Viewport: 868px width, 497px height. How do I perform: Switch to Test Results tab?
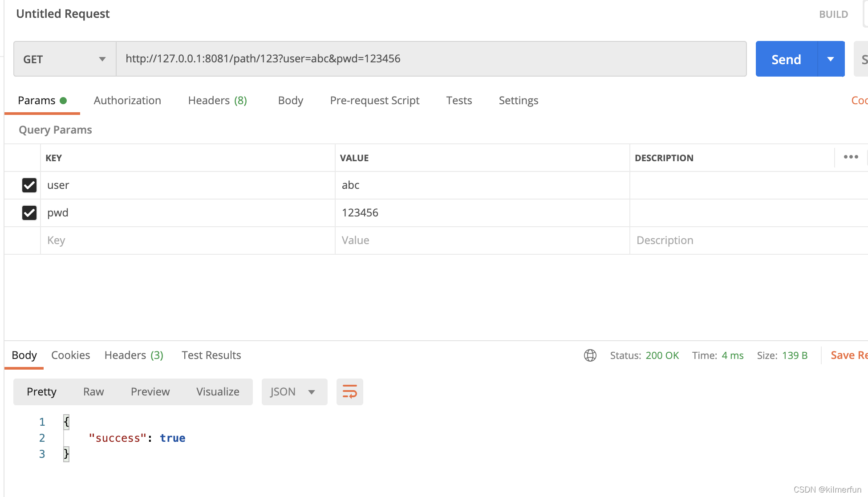211,355
